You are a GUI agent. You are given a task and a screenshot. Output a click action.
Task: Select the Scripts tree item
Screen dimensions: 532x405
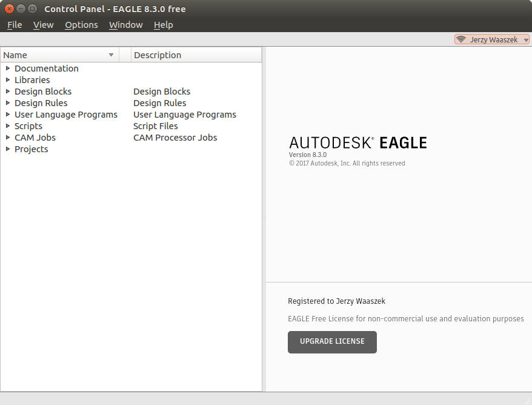click(28, 126)
